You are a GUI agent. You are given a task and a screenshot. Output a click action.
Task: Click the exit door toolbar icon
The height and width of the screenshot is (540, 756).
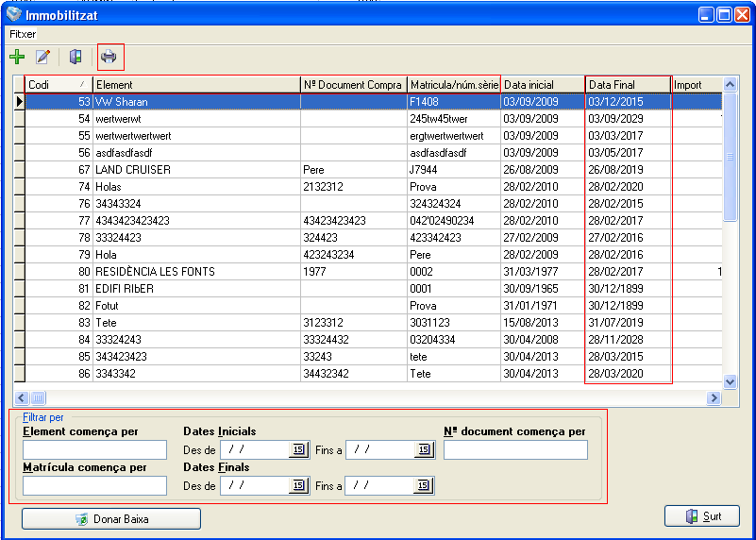pos(76,57)
